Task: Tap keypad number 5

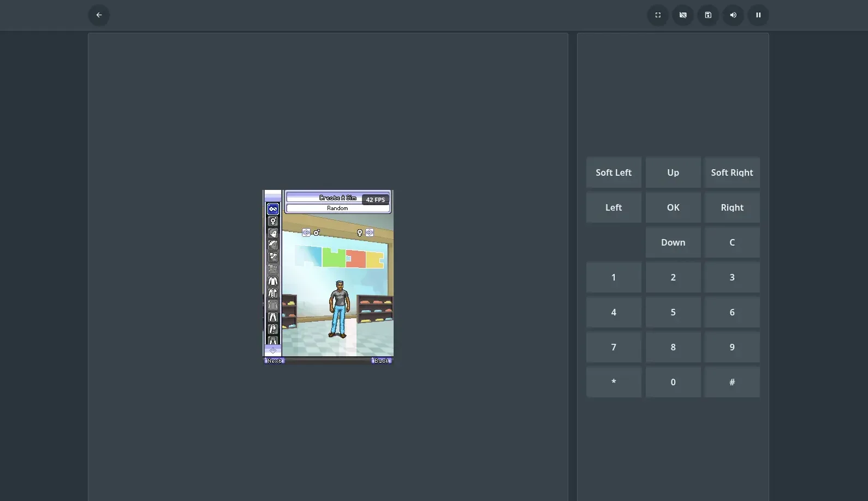Action: point(673,312)
